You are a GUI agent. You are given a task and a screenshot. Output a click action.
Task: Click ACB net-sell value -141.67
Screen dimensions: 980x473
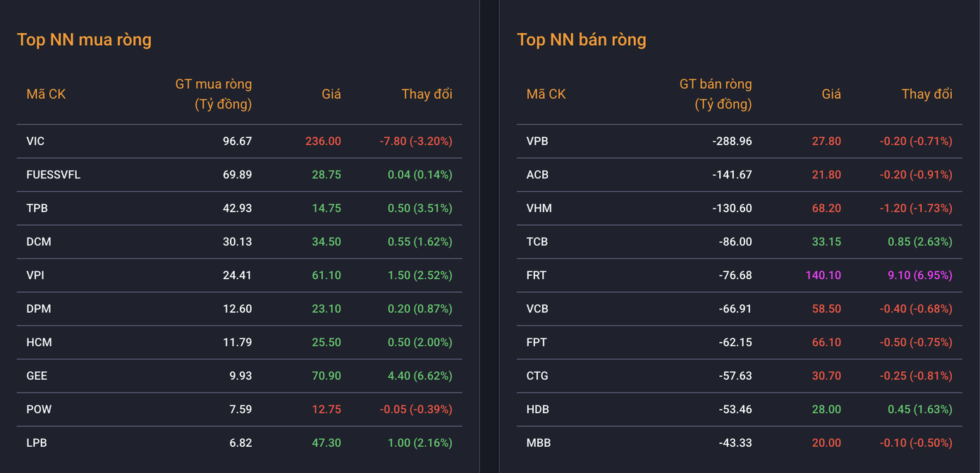(x=732, y=175)
